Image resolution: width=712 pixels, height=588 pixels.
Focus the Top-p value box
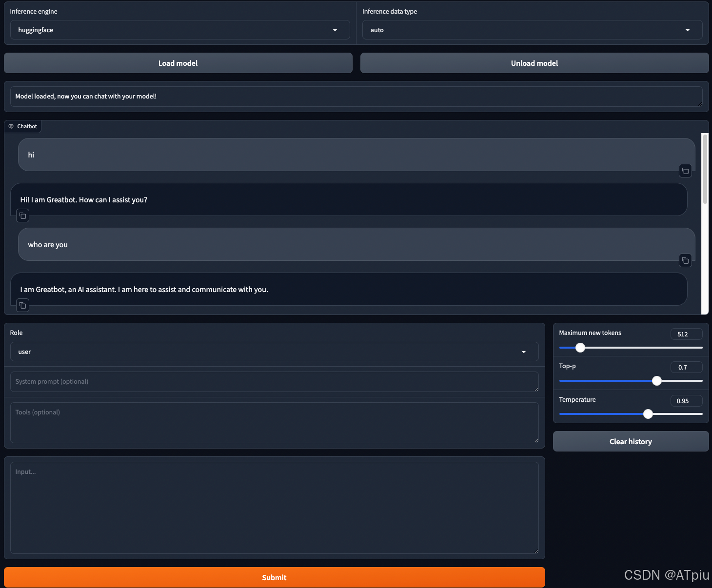[x=687, y=367]
